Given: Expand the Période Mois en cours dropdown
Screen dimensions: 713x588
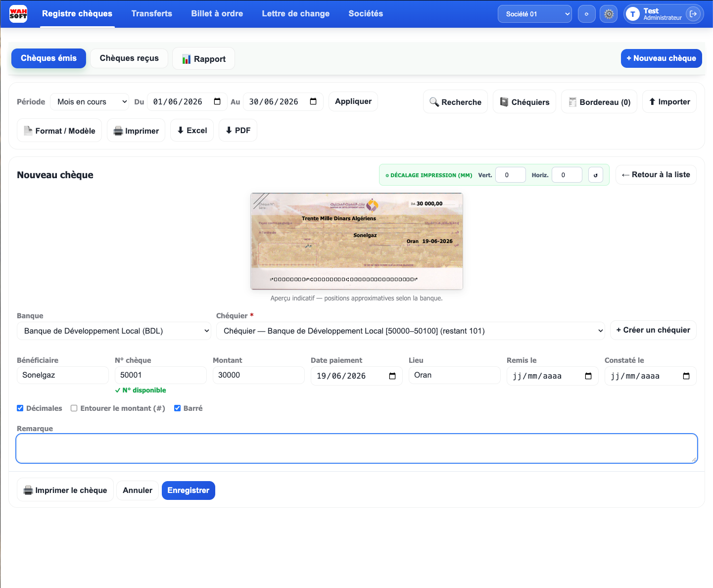Looking at the screenshot, I should pyautogui.click(x=90, y=101).
